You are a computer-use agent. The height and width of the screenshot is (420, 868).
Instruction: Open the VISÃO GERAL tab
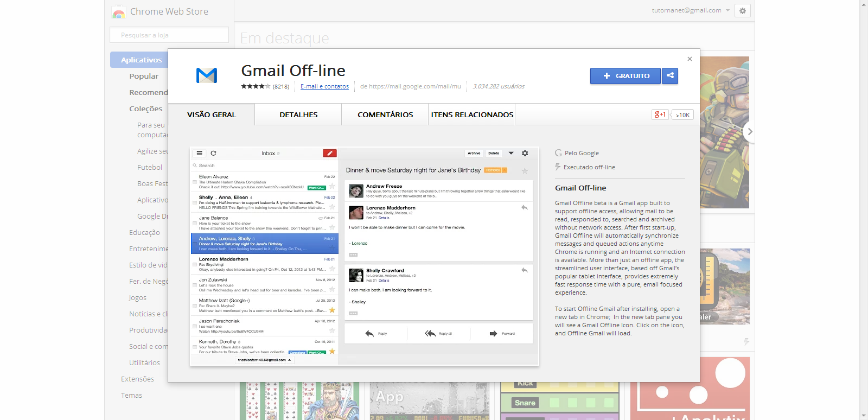(212, 114)
